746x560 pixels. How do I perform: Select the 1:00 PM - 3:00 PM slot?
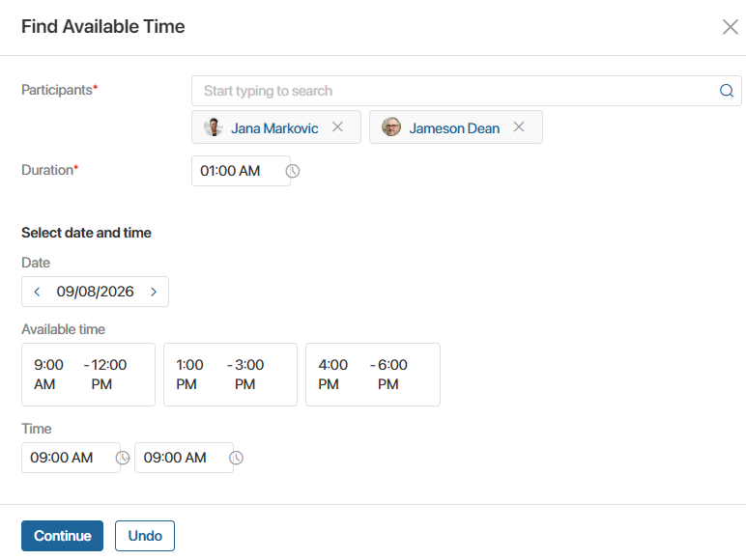pos(230,375)
